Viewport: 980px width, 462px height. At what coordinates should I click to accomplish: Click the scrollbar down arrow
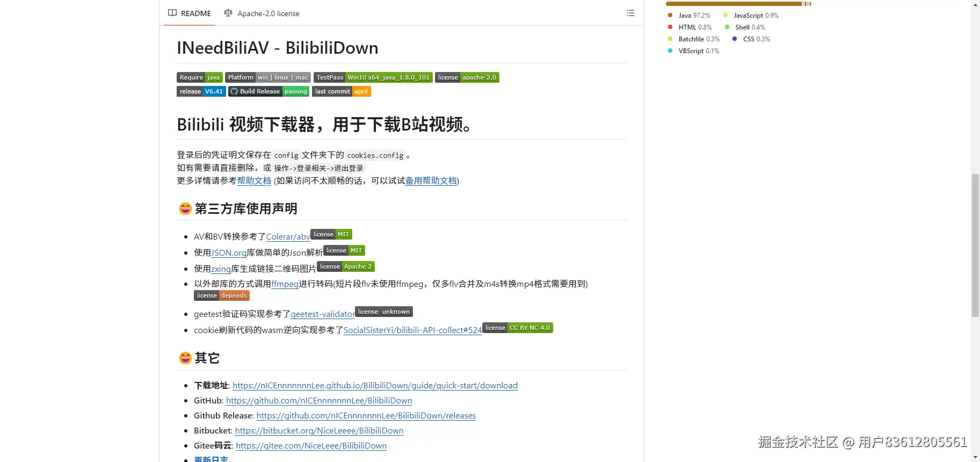coord(975,457)
